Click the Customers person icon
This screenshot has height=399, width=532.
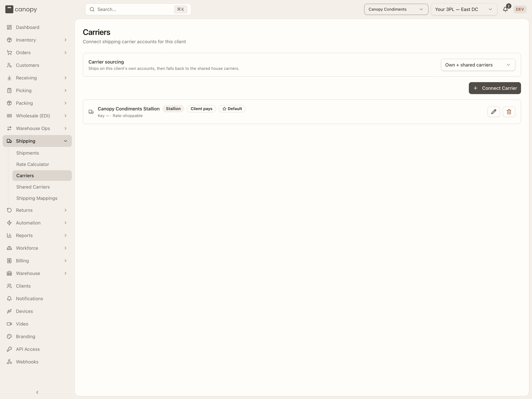tap(9, 65)
